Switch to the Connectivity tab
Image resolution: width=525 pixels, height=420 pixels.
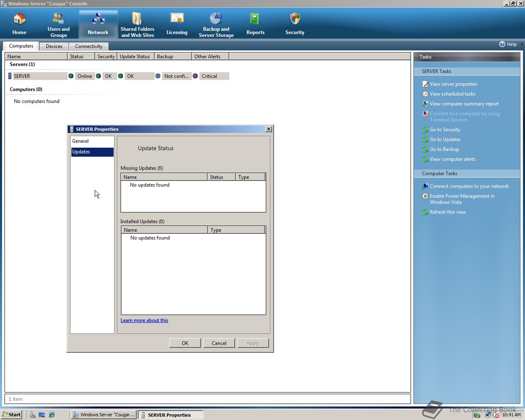click(x=89, y=46)
